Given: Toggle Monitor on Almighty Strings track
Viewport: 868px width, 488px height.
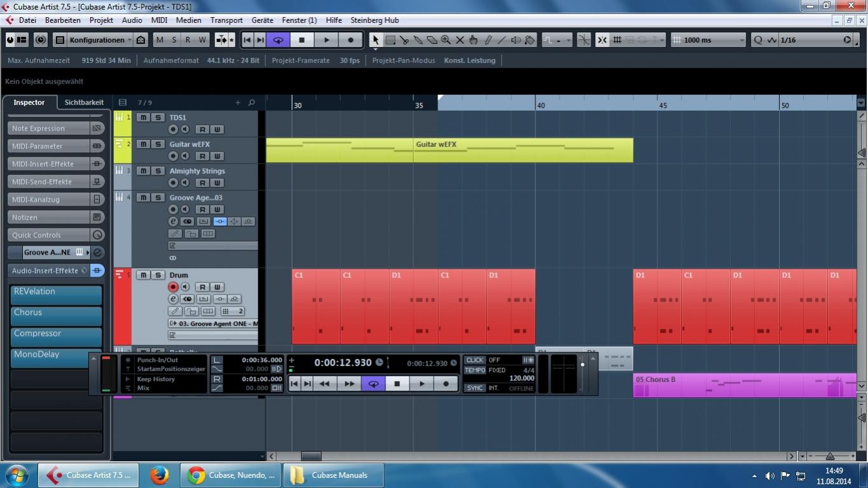Looking at the screenshot, I should coord(185,183).
